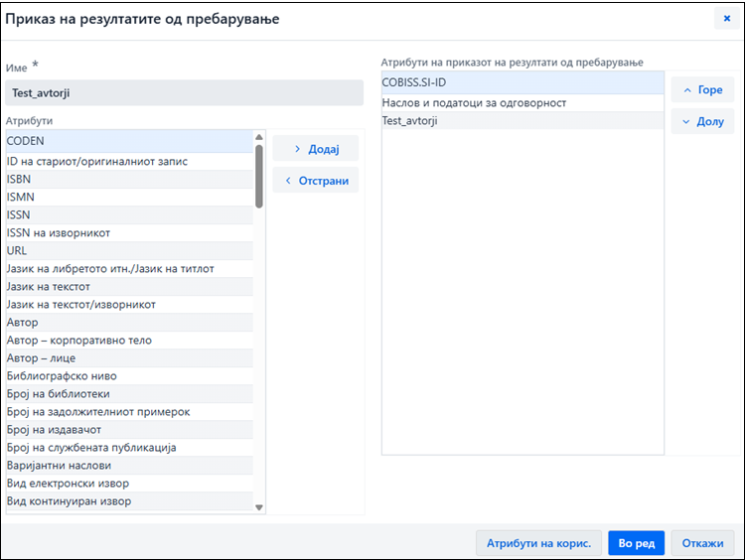Confirm with Во ред button
The height and width of the screenshot is (560, 745).
pyautogui.click(x=636, y=543)
